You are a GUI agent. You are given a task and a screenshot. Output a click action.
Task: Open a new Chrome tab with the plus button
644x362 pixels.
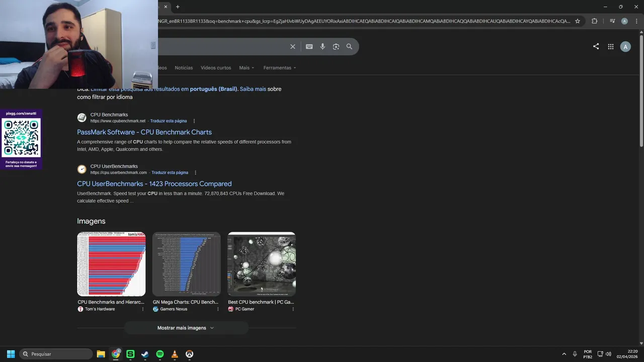click(178, 7)
